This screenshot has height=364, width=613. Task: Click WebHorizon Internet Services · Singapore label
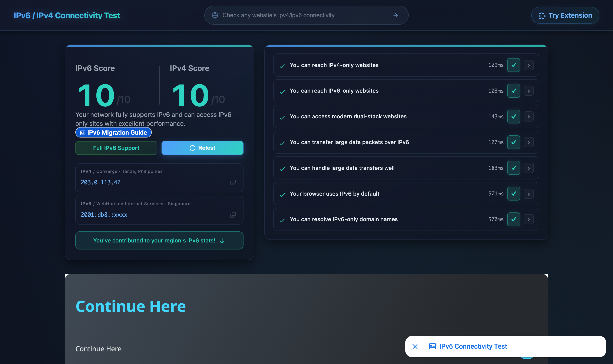coord(143,204)
